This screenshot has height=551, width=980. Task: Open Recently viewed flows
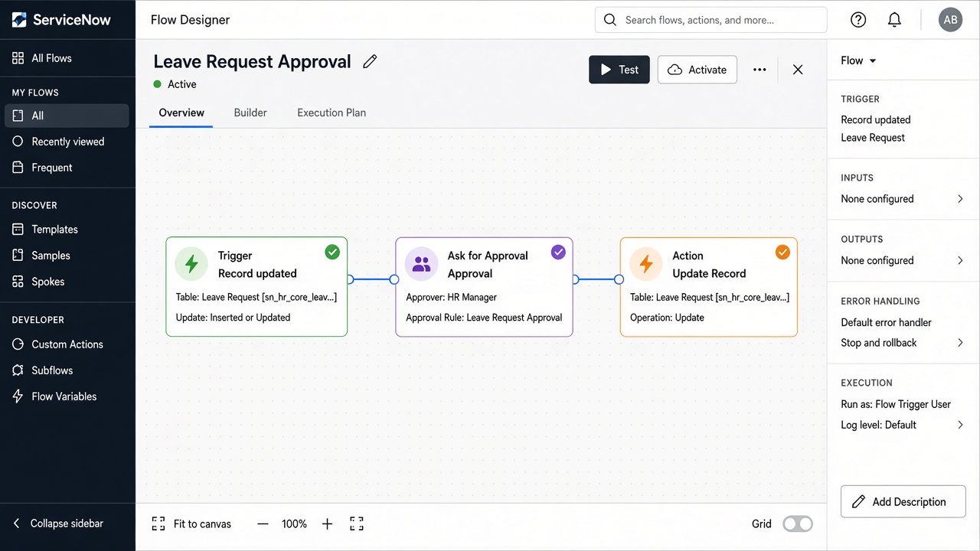pyautogui.click(x=67, y=142)
